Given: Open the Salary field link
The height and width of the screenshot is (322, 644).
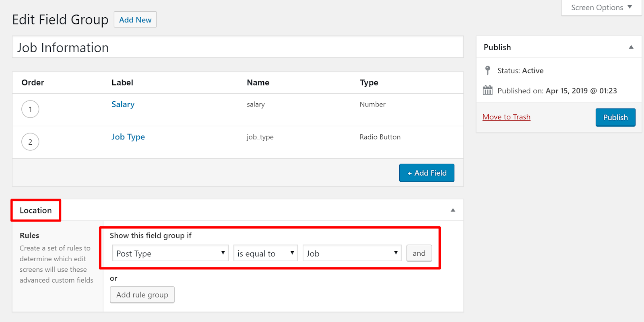Looking at the screenshot, I should tap(123, 104).
